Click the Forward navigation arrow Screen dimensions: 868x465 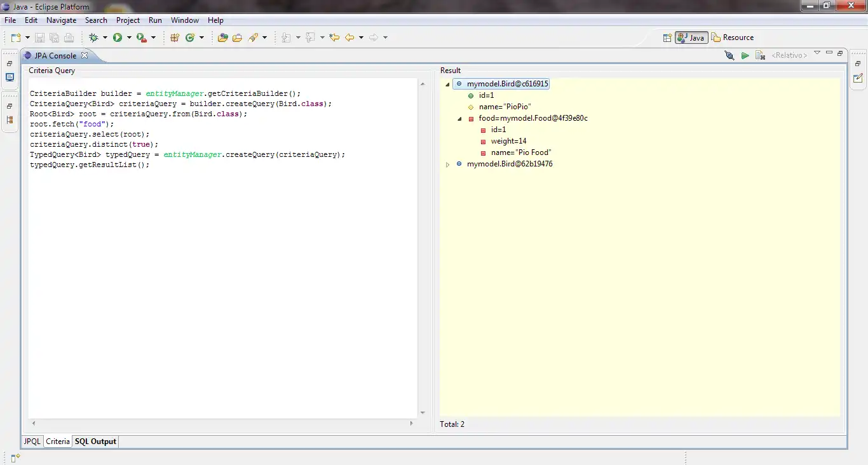point(374,38)
